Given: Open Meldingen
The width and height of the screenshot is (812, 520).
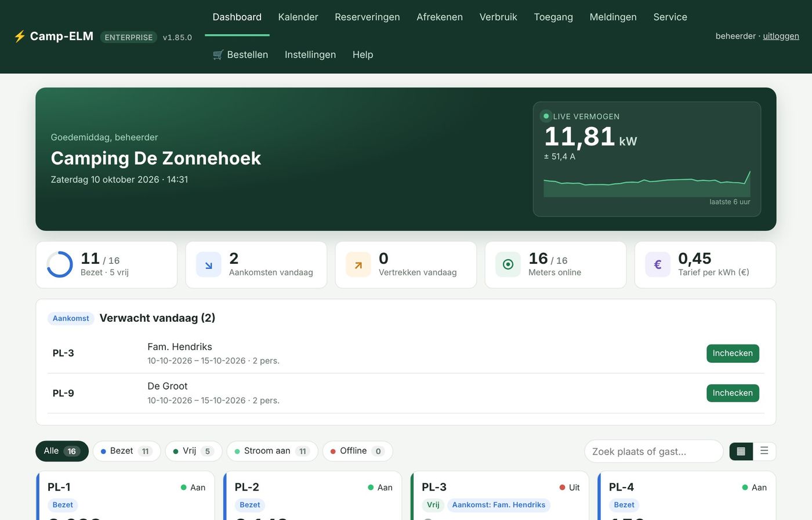Looking at the screenshot, I should pos(613,17).
